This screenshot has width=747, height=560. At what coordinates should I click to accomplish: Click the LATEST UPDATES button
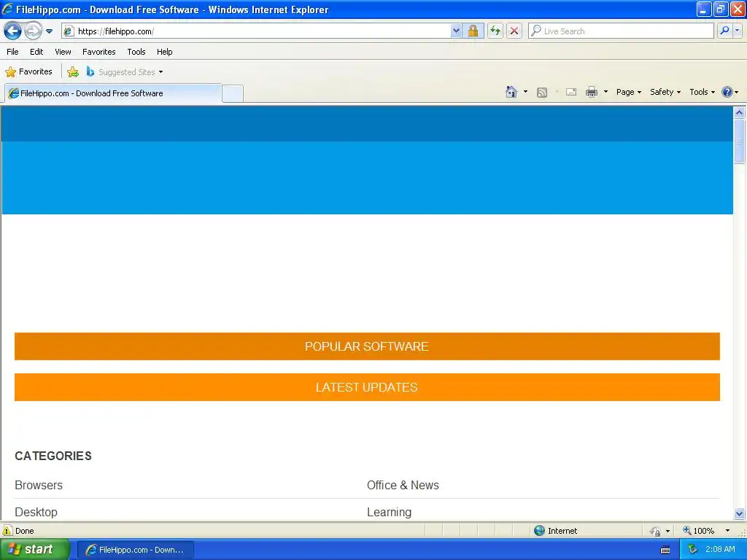[x=367, y=387]
